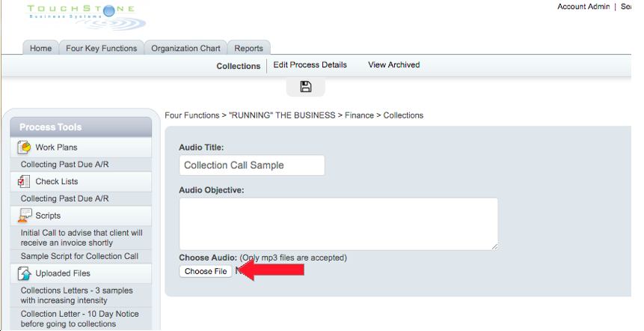644x331 pixels.
Task: Click the floppy disk save icon
Action: 306,86
